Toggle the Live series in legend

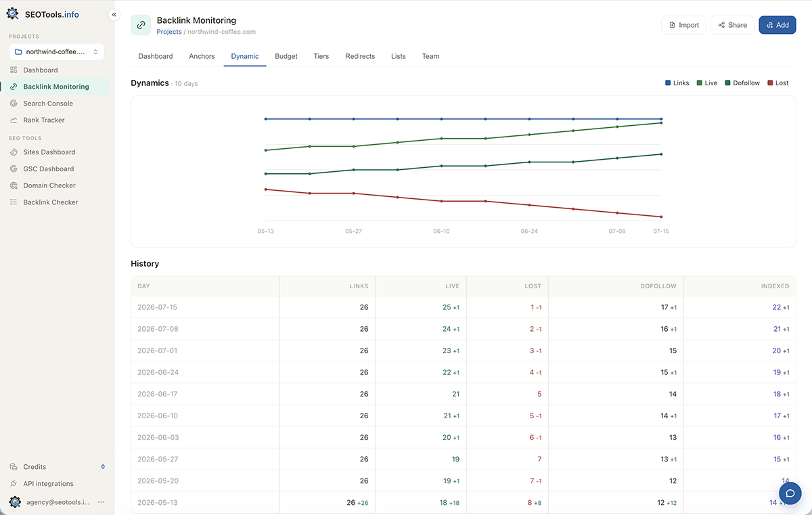(x=707, y=83)
